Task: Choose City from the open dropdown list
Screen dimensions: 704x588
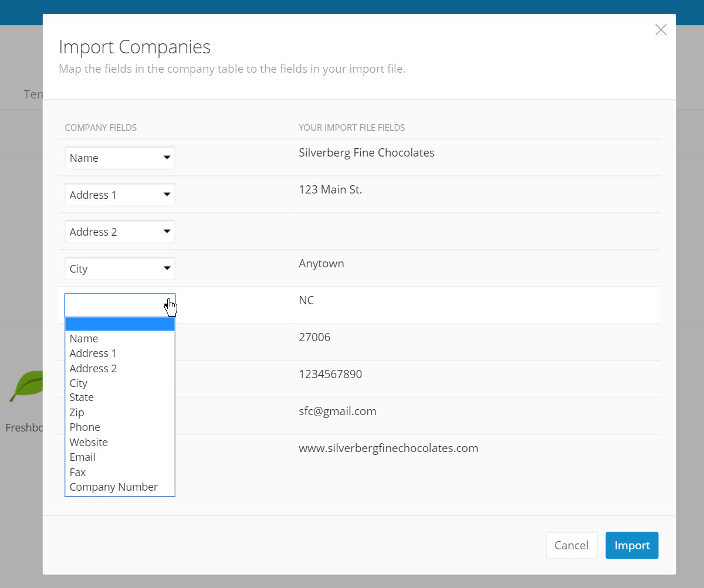Action: click(x=120, y=383)
